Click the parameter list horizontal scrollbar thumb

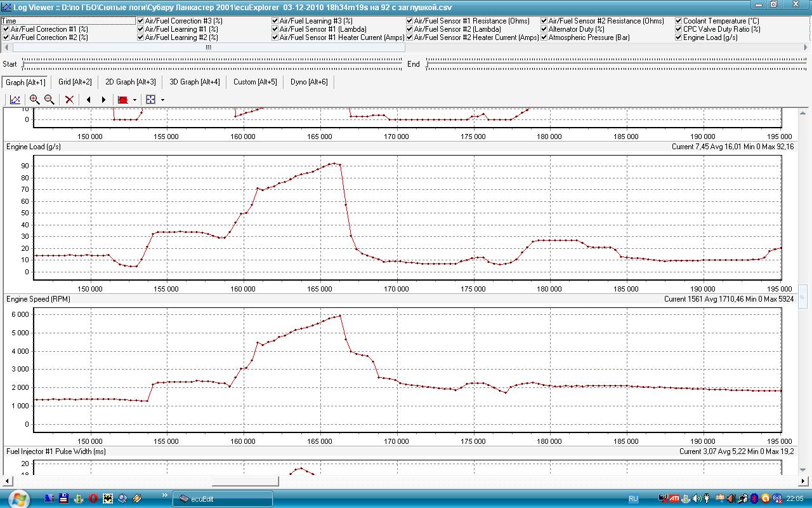[x=208, y=48]
